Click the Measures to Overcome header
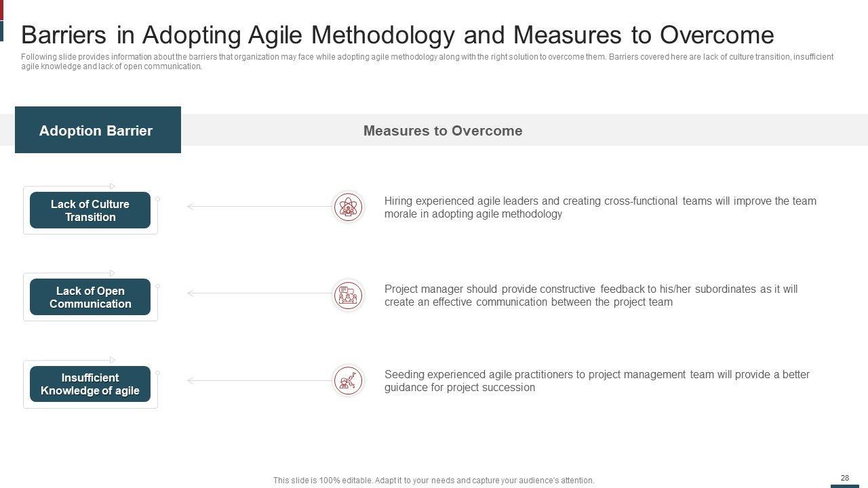868x488 pixels. 443,131
